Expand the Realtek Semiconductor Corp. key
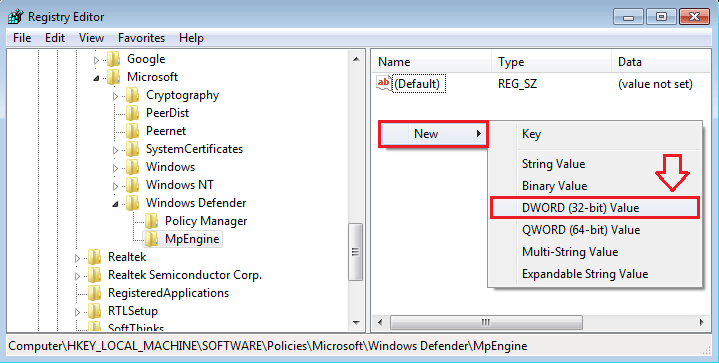This screenshot has width=719, height=363. (x=77, y=276)
